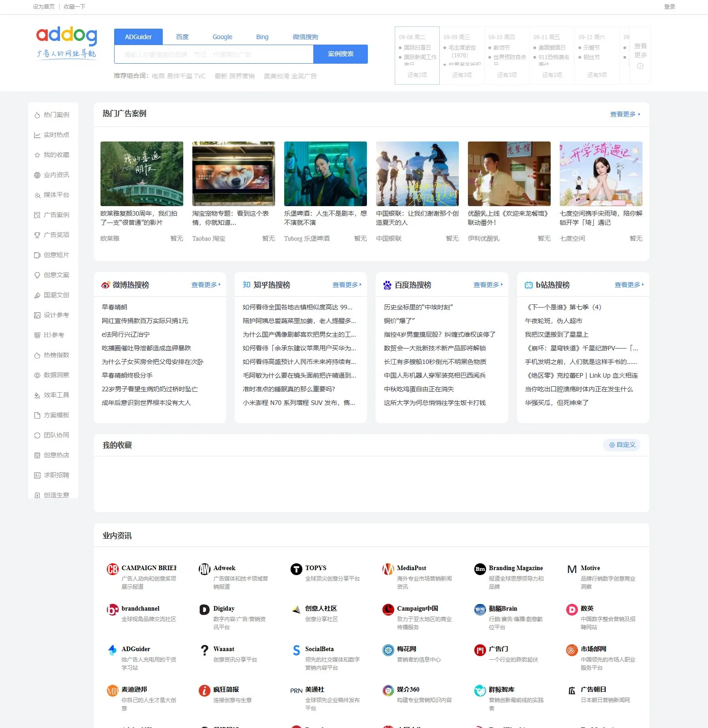Click the 设计参考 image icon in sidebar
The image size is (708, 728).
coord(37,315)
